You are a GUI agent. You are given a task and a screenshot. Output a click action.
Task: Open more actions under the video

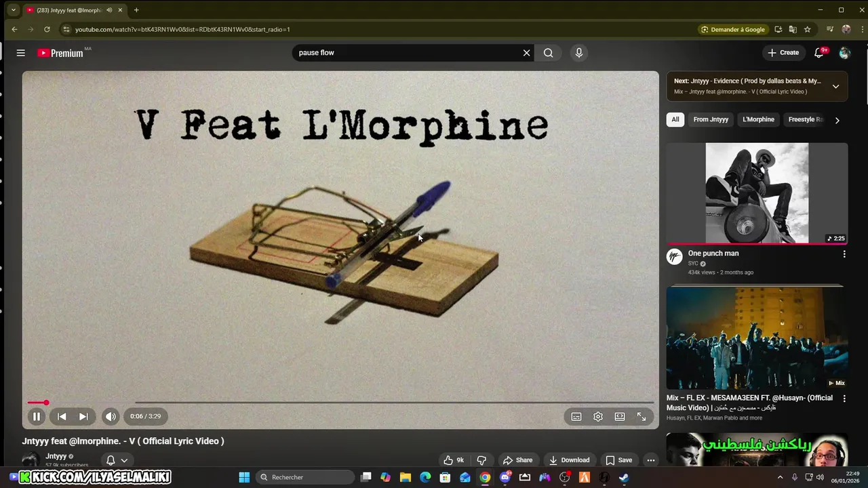[651, 460]
